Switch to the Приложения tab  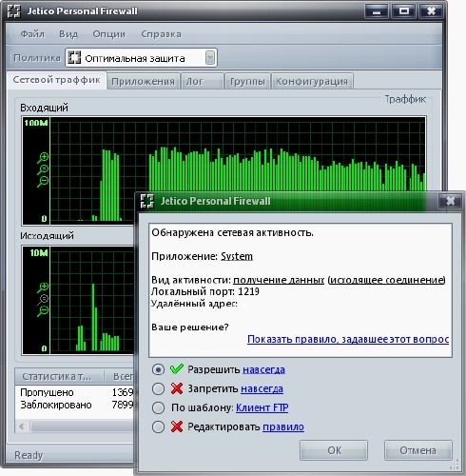pyautogui.click(x=143, y=82)
